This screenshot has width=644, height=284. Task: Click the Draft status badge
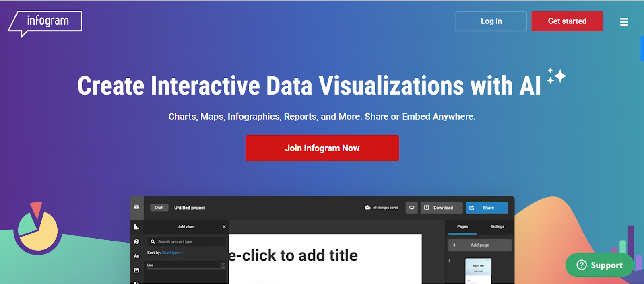pos(159,208)
